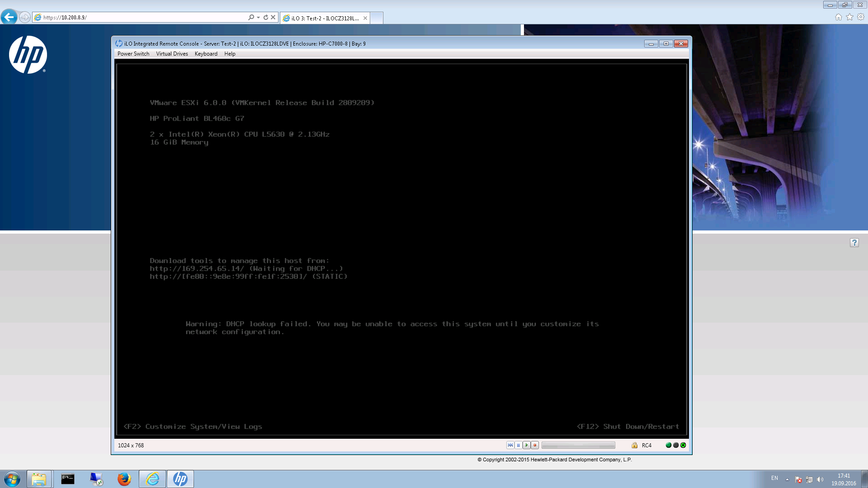Viewport: 868px width, 488px height.
Task: Open Internet Explorer Tools gear
Action: click(861, 17)
